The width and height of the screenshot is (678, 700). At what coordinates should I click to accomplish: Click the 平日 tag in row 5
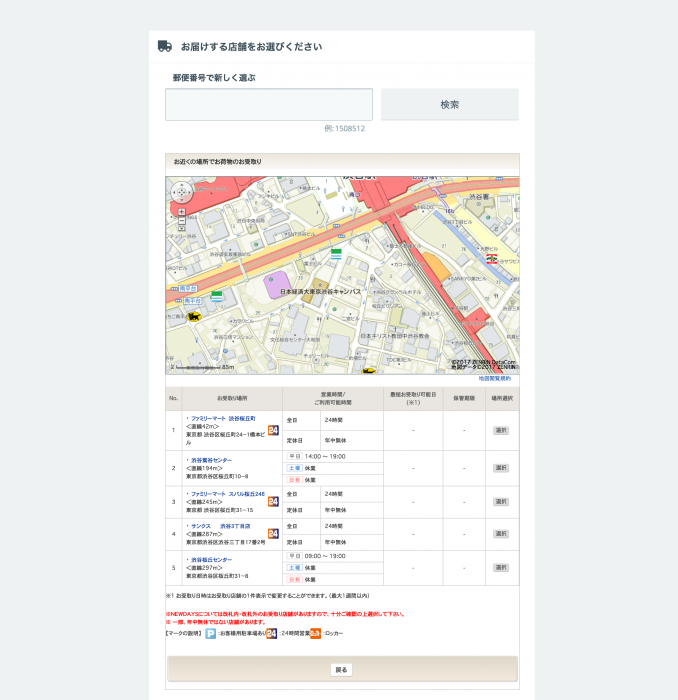click(x=295, y=556)
